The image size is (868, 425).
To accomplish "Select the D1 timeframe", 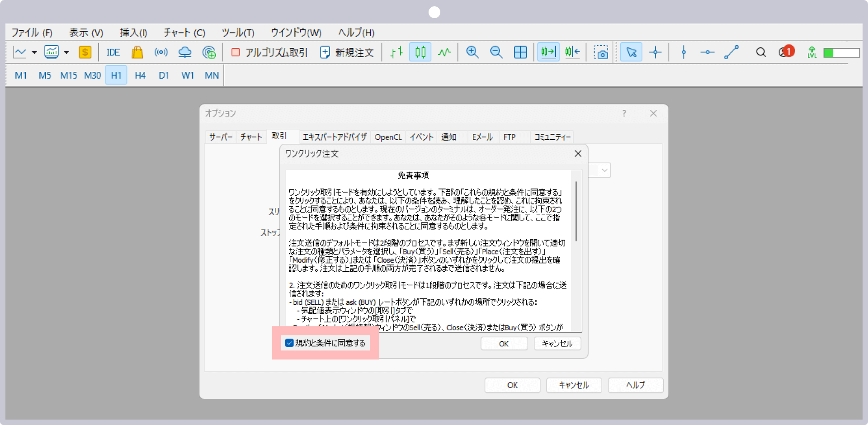I will [164, 75].
